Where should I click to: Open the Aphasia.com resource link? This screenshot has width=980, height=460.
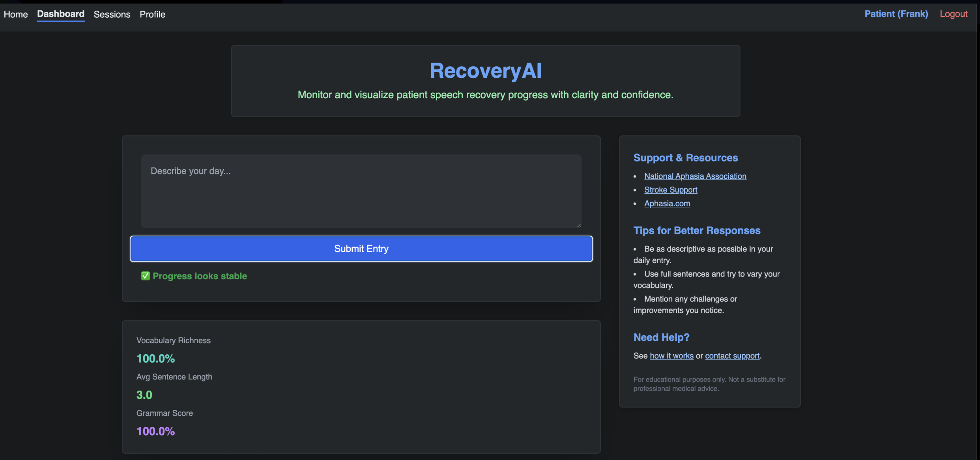click(x=667, y=204)
